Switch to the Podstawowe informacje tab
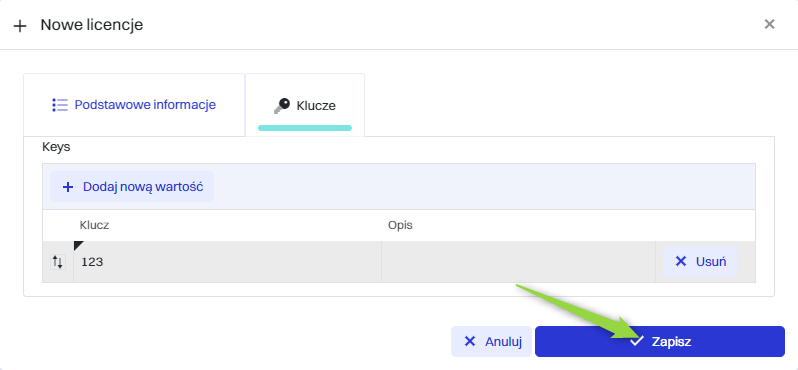 134,105
